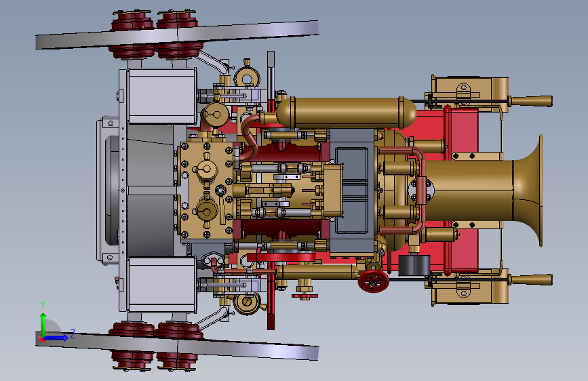
Task: Select the bolted brass pump block face
Action: [206, 190]
